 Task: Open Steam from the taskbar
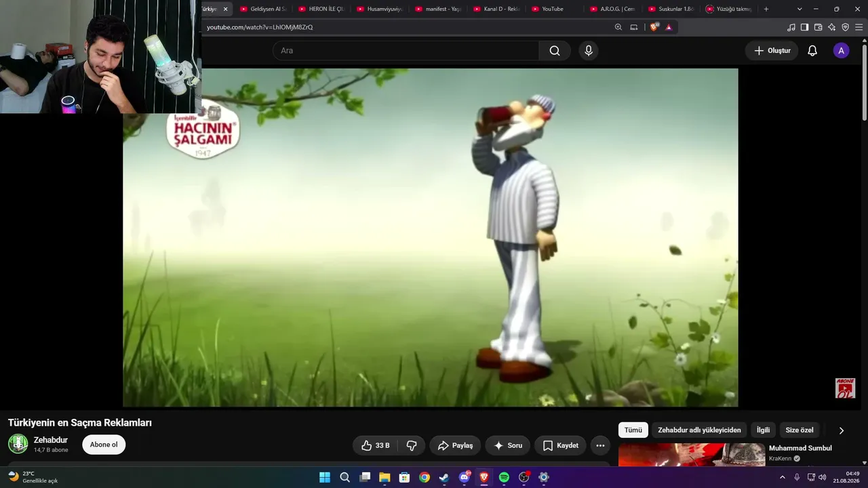[x=444, y=477]
